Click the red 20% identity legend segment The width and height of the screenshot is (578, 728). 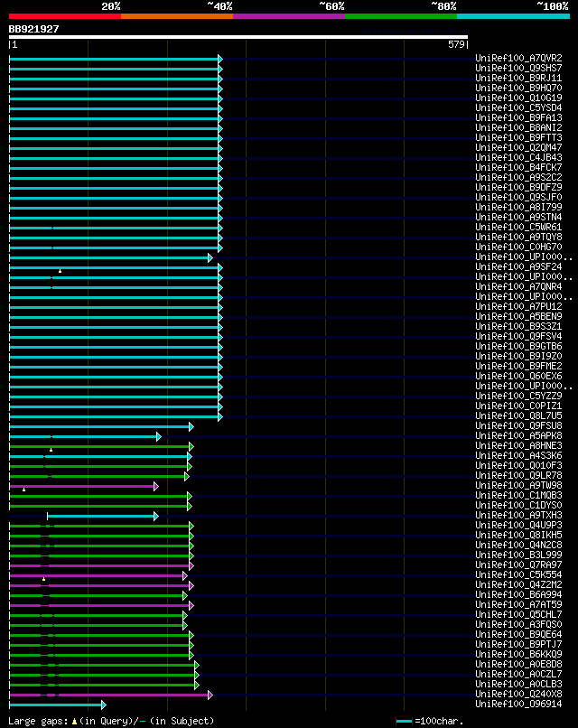pos(65,16)
